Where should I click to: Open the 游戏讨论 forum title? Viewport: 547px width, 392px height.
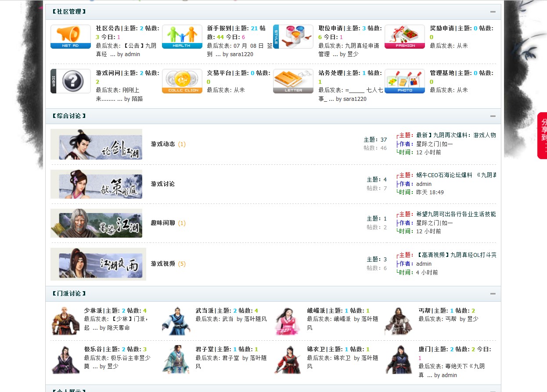click(163, 184)
